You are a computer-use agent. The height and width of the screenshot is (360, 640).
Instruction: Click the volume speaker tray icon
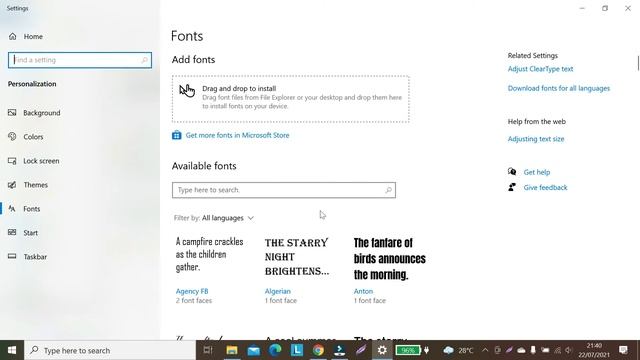(x=569, y=350)
